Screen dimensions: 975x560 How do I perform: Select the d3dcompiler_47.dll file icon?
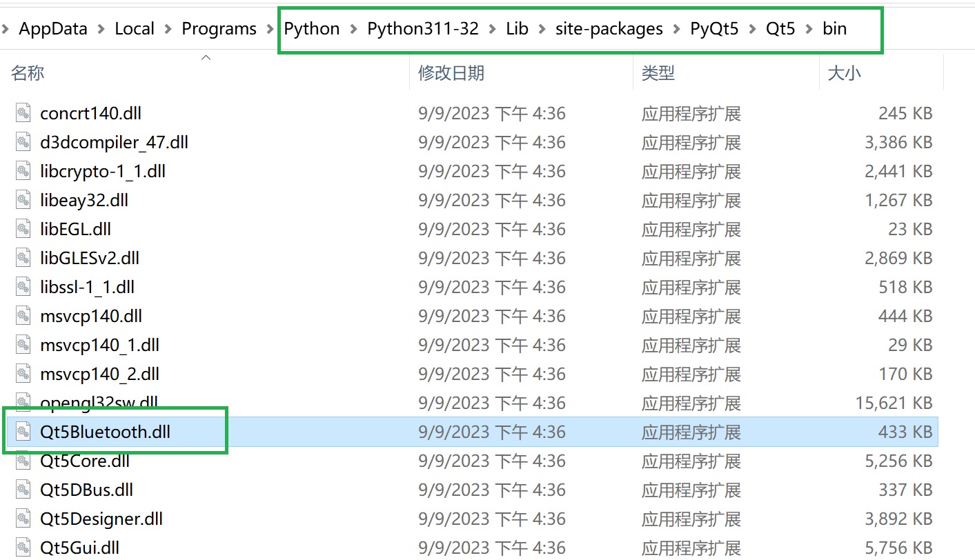[x=23, y=142]
